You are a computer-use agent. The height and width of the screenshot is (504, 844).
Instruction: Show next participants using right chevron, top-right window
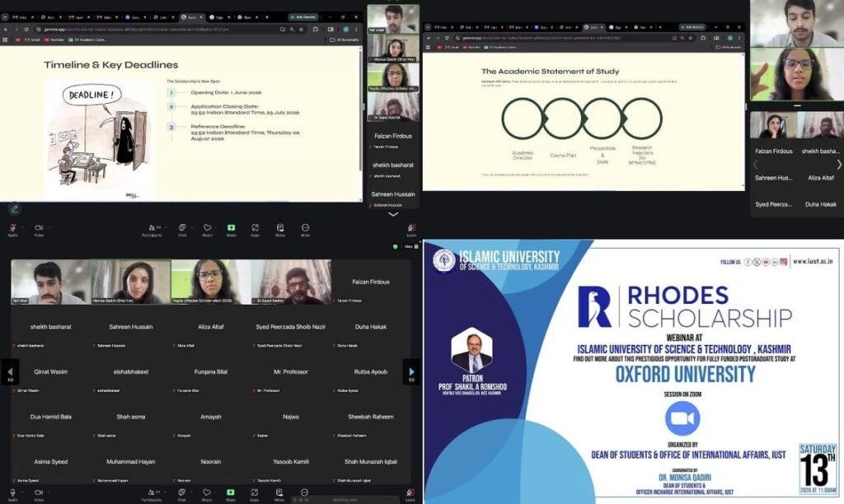point(838,165)
